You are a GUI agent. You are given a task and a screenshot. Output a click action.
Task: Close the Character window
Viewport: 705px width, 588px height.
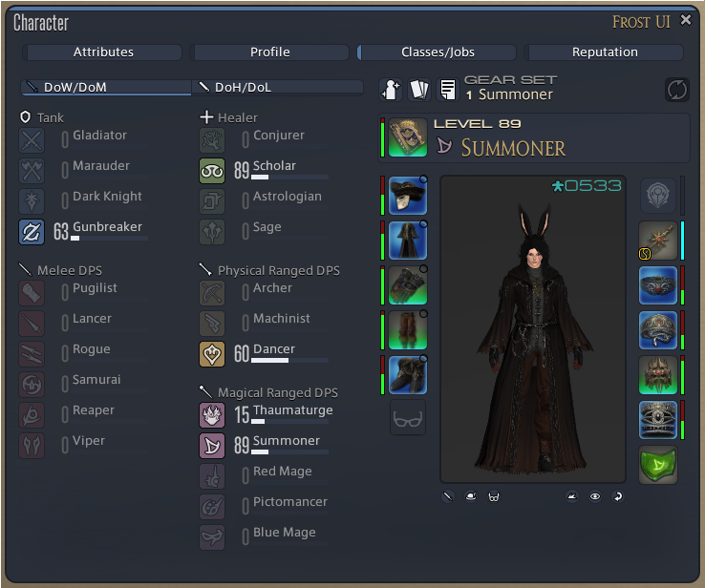click(x=686, y=20)
